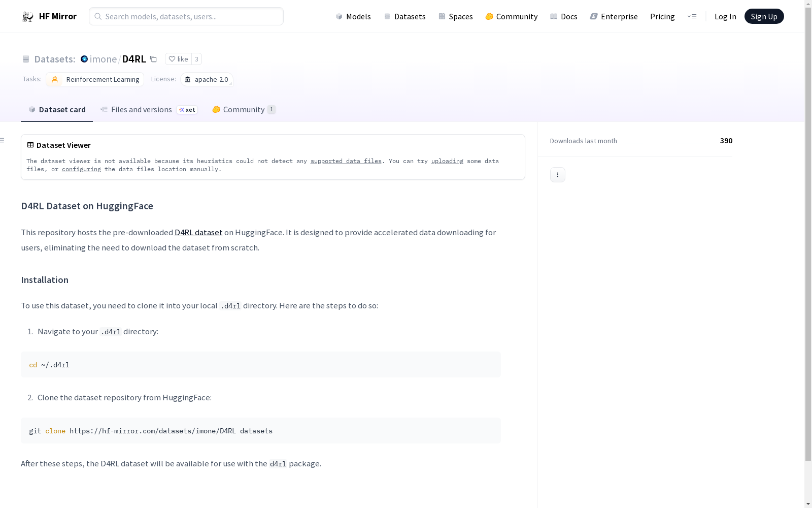Open the Datasets page in navbar

click(404, 16)
